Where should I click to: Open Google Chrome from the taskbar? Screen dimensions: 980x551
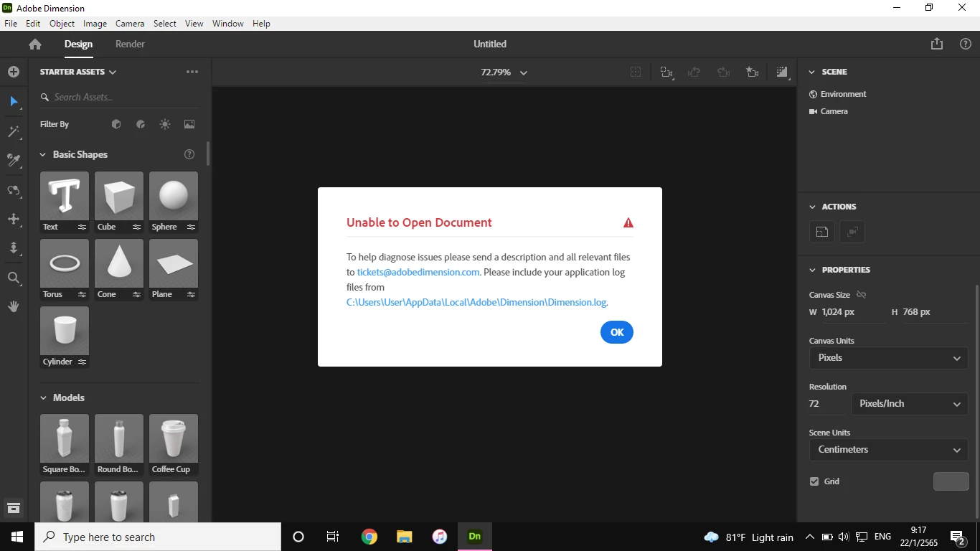(369, 537)
